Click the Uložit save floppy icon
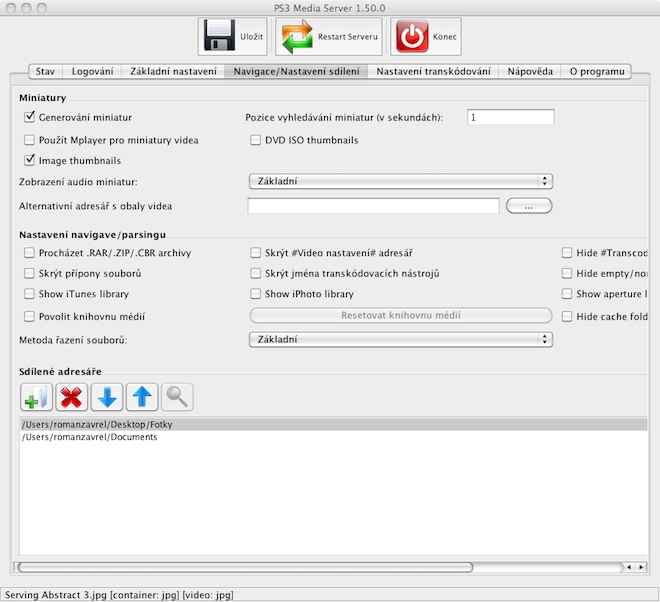This screenshot has width=660, height=602. pos(219,36)
